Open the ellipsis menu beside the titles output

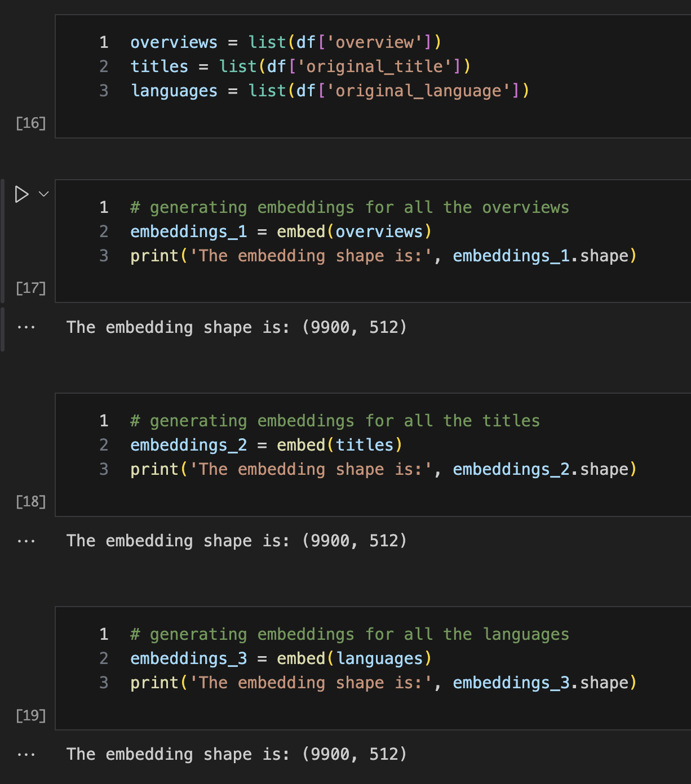(x=26, y=540)
